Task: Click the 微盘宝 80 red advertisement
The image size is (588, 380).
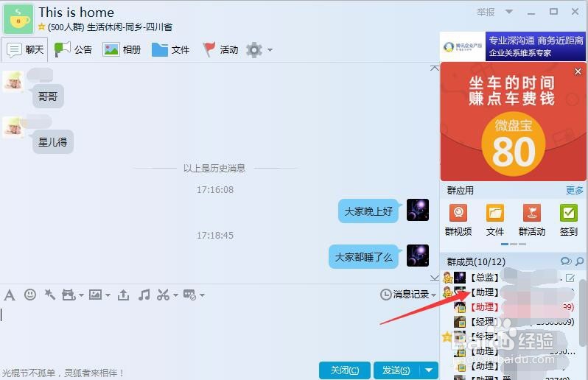Action: coord(513,122)
